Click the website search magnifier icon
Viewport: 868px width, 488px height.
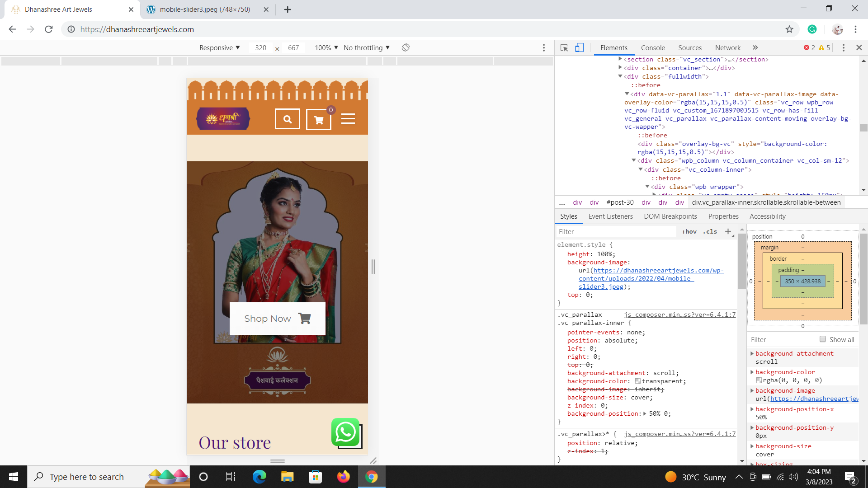click(288, 119)
